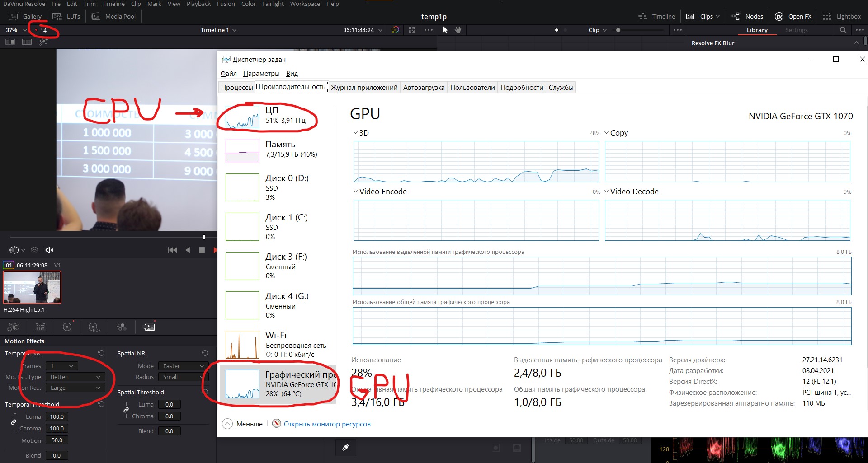Jump to first frame playback button

(172, 250)
